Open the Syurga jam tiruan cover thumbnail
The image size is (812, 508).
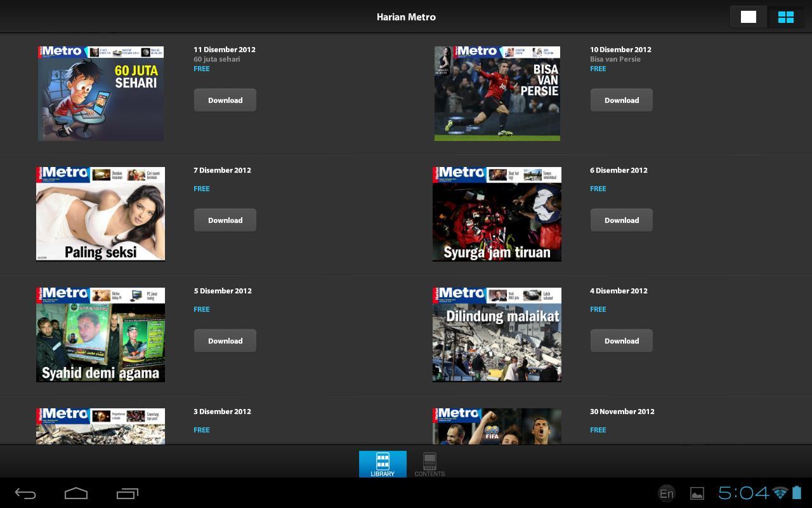tap(497, 213)
